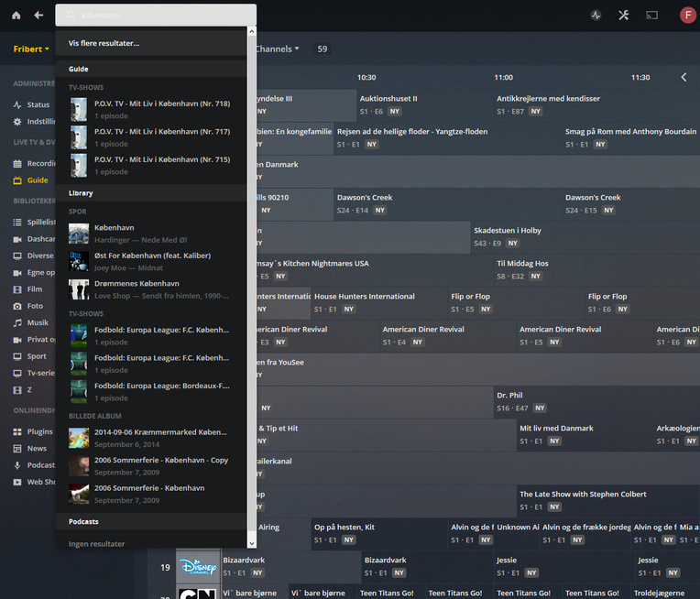
Task: Select København track by Hardinger
Action: tap(151, 234)
